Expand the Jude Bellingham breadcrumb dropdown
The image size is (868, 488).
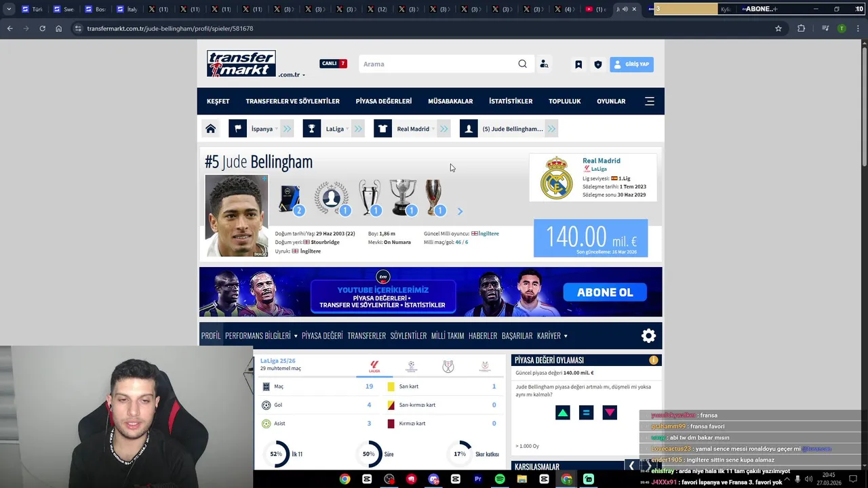pos(513,129)
